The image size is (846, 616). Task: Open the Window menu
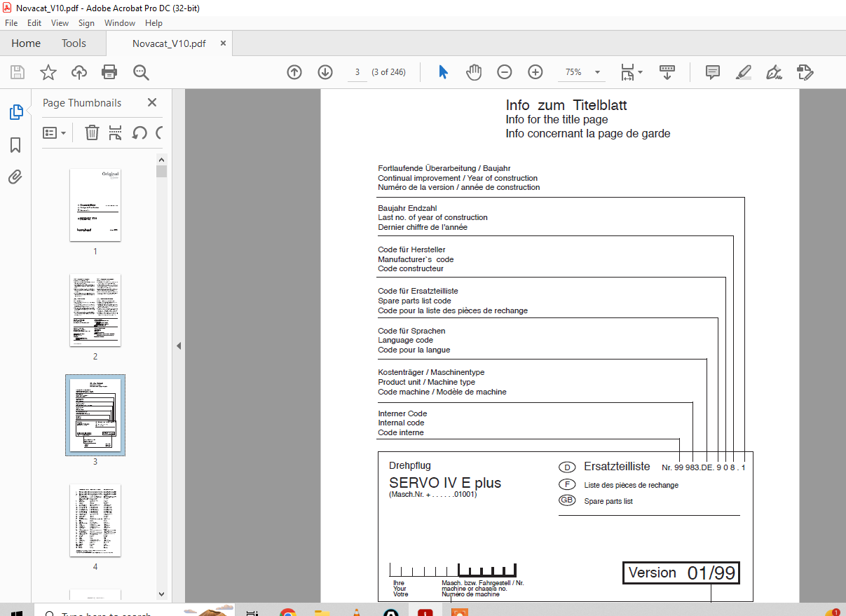point(120,23)
